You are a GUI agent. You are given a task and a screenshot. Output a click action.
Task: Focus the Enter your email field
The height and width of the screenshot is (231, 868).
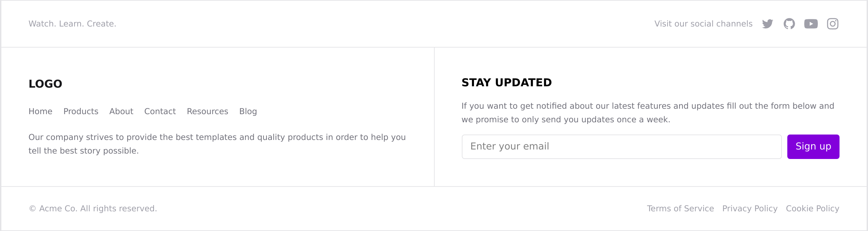tap(622, 147)
